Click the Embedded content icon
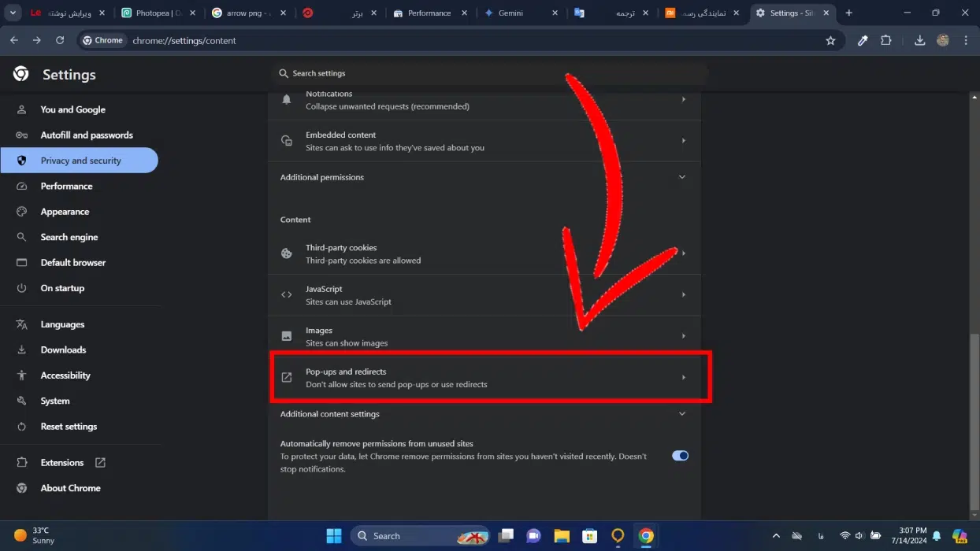The width and height of the screenshot is (980, 551). point(287,140)
